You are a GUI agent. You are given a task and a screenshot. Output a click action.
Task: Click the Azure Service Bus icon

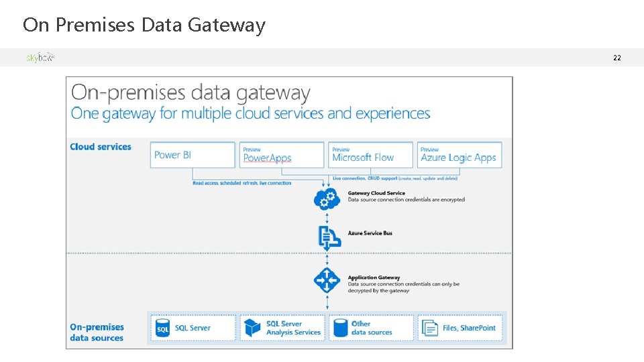(x=329, y=237)
